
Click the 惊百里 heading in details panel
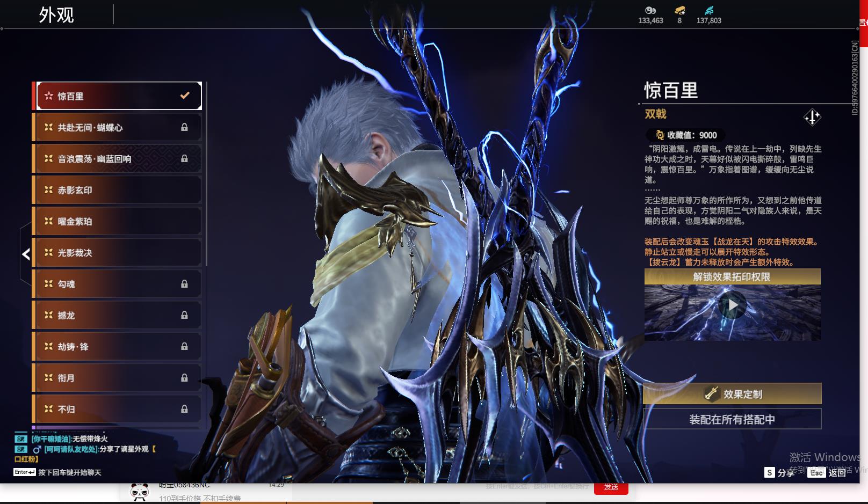tap(671, 90)
